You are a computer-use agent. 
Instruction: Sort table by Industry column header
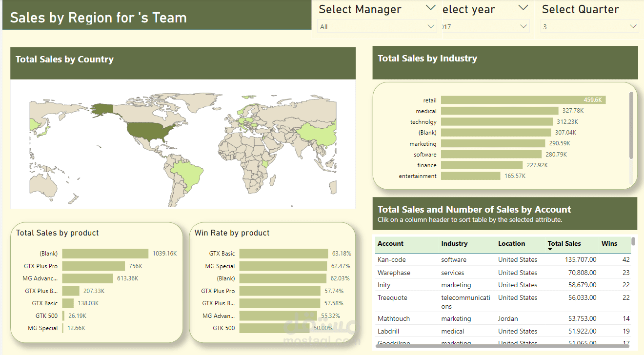pyautogui.click(x=454, y=243)
